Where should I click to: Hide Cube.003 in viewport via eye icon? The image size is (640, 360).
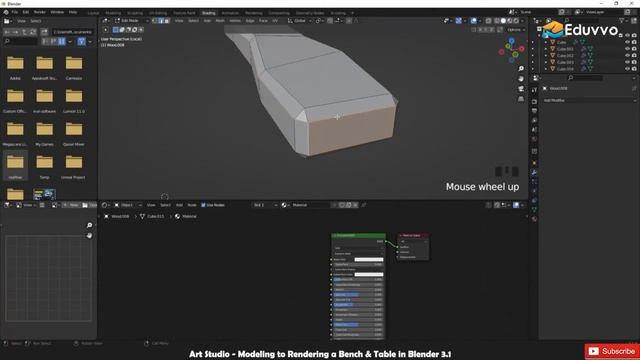[x=627, y=62]
